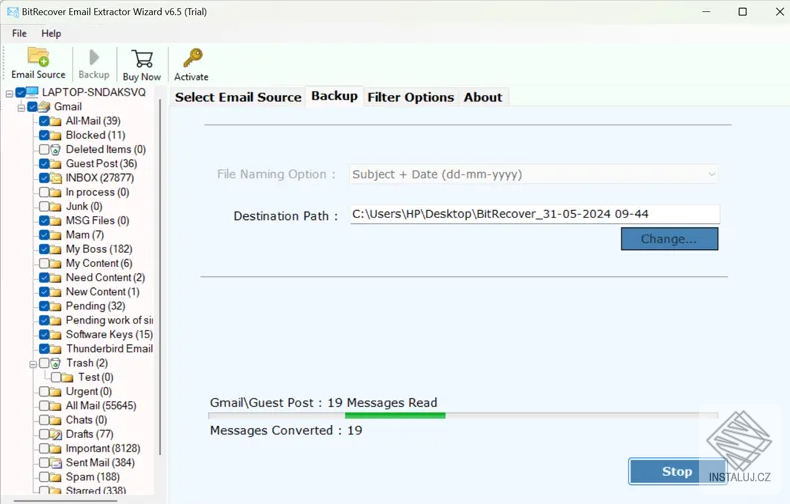Click the folder tree vertical scrollbar
790x504 pixels.
160,277
